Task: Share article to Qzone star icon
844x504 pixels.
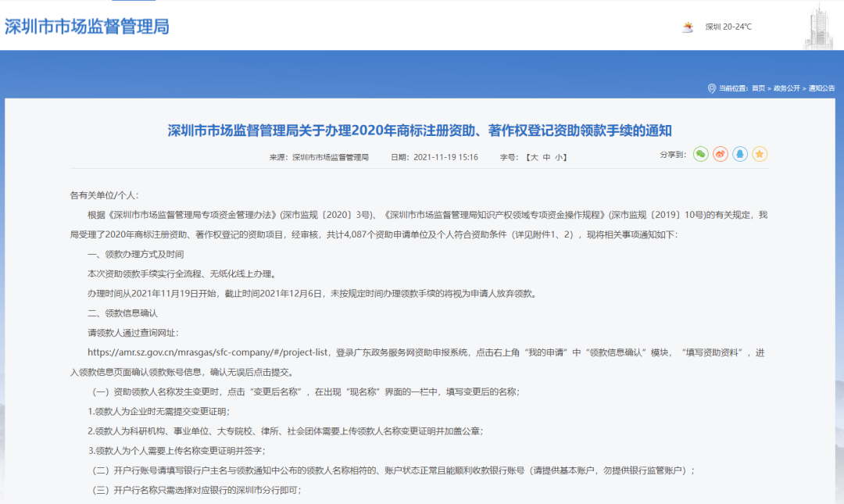Action: [x=760, y=155]
